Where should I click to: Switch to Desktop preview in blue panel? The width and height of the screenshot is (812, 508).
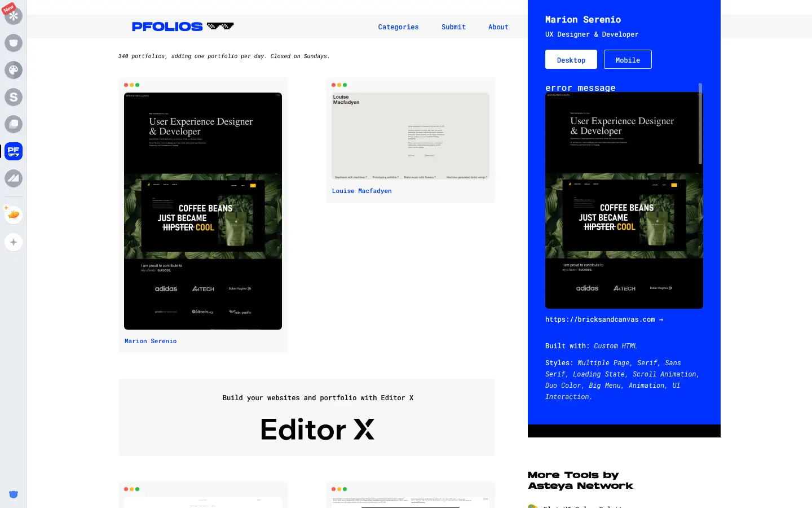[571, 60]
